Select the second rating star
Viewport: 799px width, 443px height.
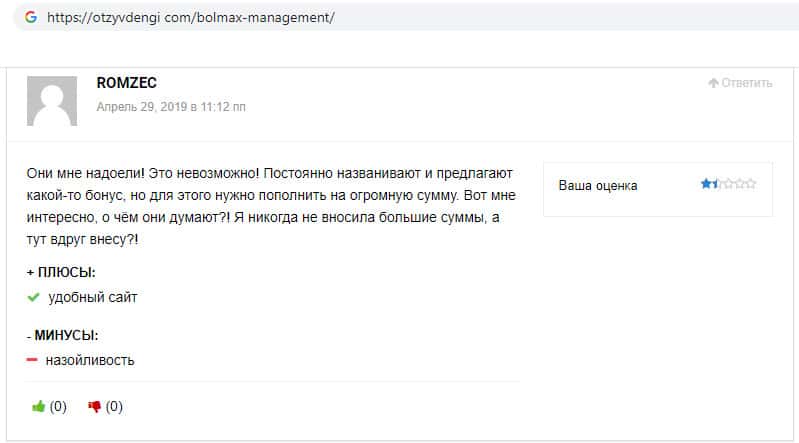click(717, 184)
